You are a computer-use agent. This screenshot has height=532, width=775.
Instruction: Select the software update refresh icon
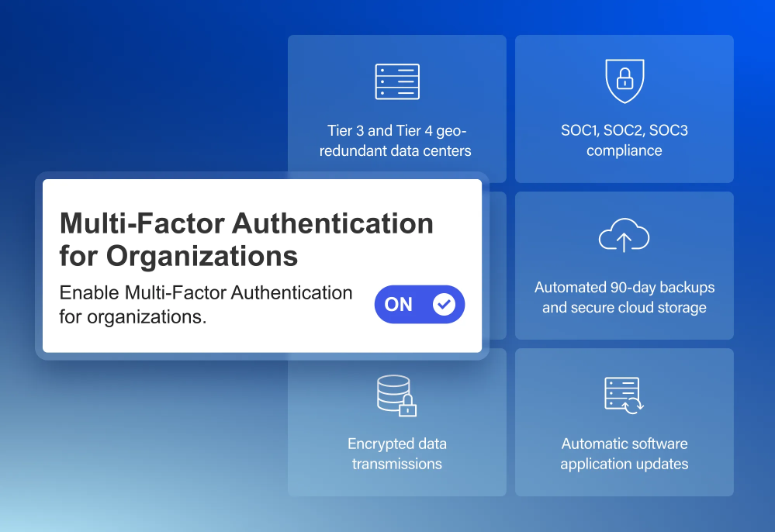(624, 393)
